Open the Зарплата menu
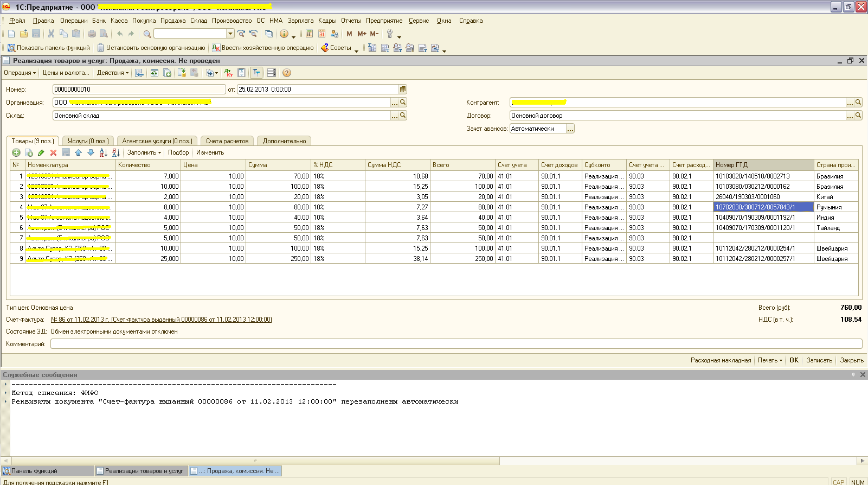Viewport: 868px width, 485px height. click(x=300, y=21)
